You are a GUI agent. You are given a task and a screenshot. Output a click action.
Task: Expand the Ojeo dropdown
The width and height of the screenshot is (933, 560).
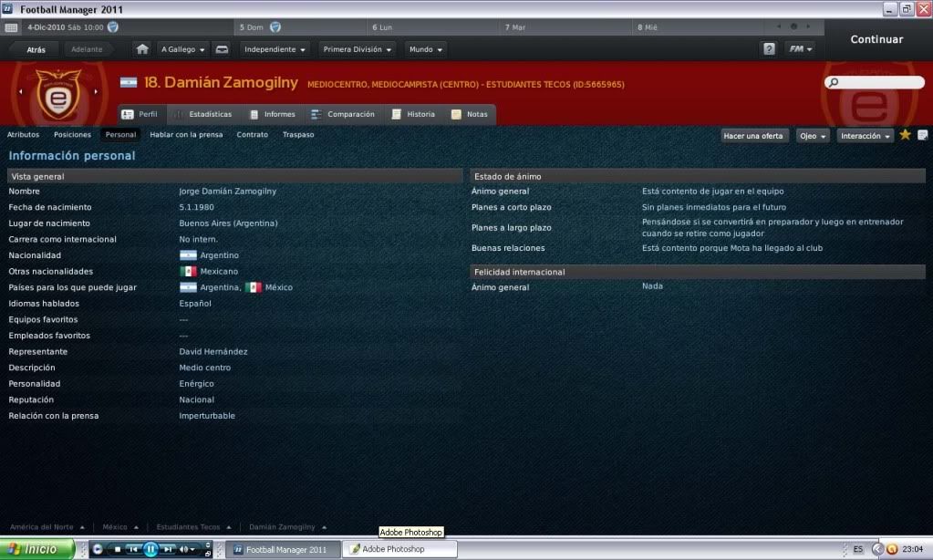click(813, 136)
